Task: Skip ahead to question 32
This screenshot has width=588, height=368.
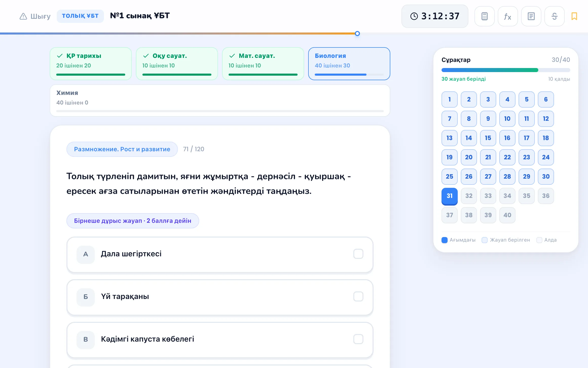Action: [x=469, y=196]
